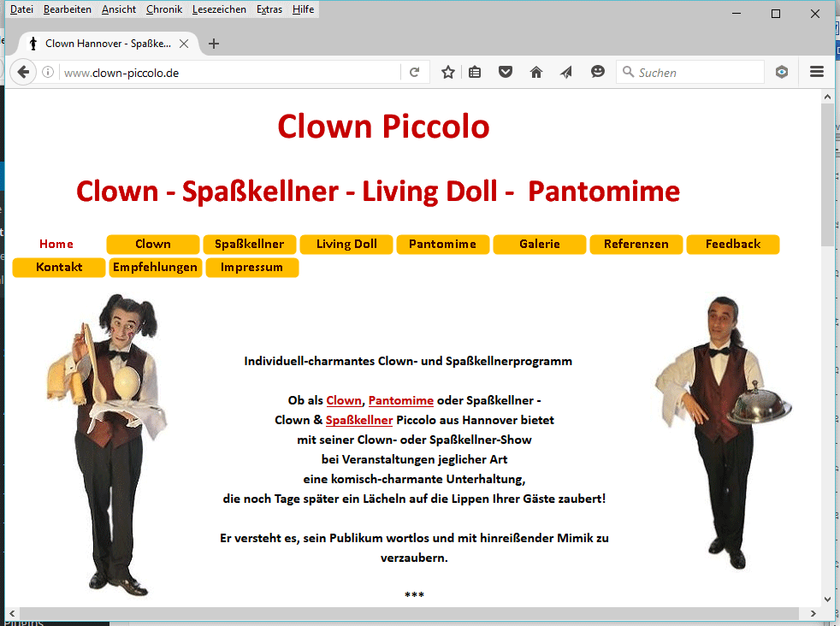The width and height of the screenshot is (840, 626).
Task: Open the Pantomime navigation button
Action: [x=443, y=245]
